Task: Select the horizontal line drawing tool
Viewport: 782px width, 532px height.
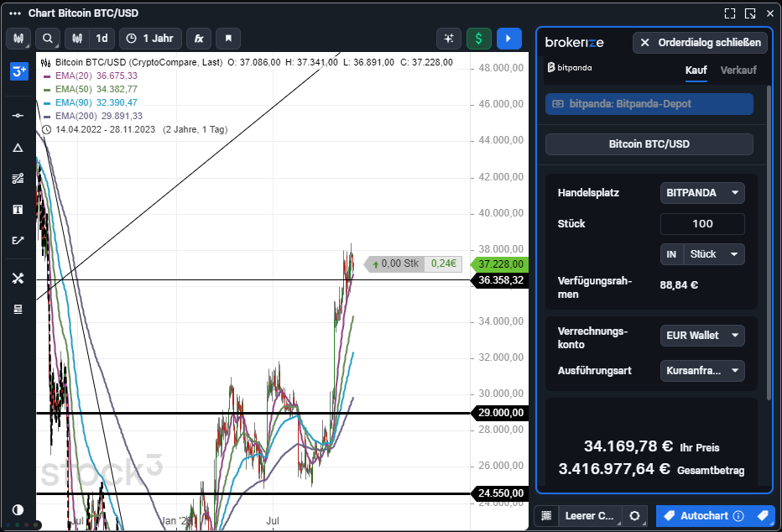Action: click(x=18, y=116)
